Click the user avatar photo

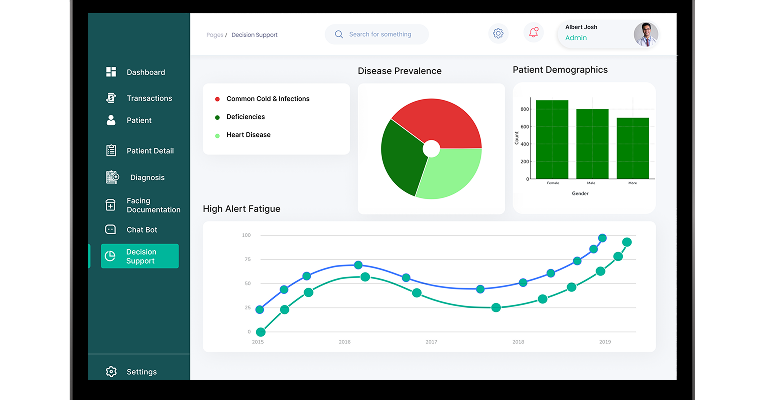click(x=645, y=34)
